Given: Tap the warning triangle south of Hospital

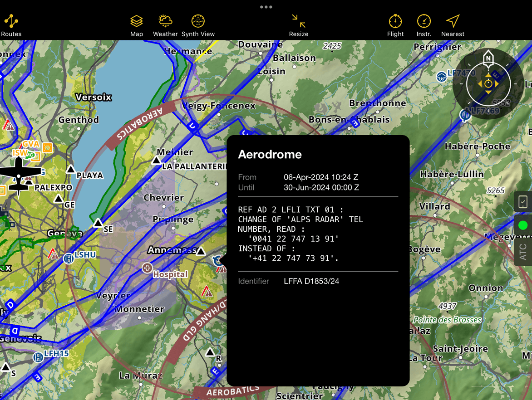Looking at the screenshot, I should 207,292.
